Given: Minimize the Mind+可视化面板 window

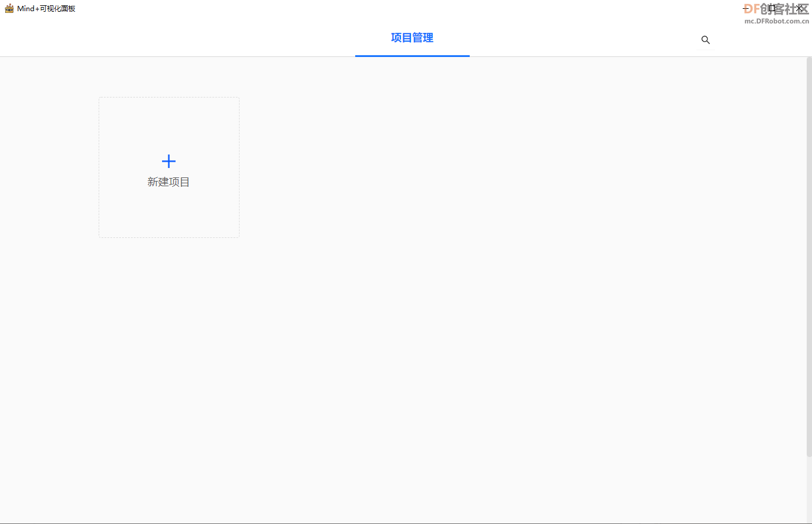Looking at the screenshot, I should 746,8.
